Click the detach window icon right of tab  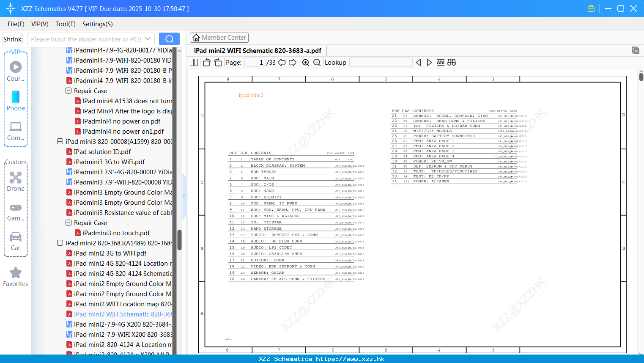coord(636,50)
